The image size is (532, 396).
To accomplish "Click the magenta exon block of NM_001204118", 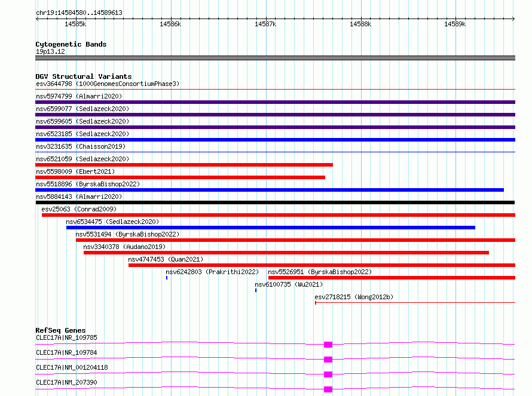I will point(328,374).
